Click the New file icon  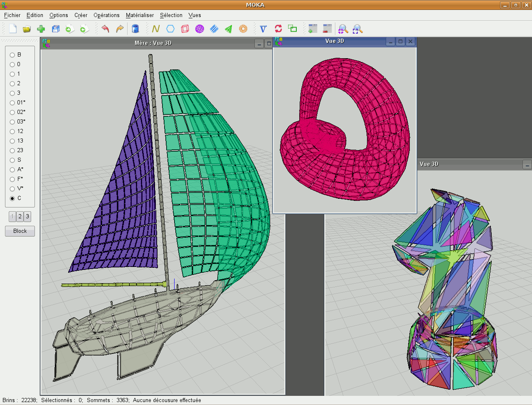(13, 29)
